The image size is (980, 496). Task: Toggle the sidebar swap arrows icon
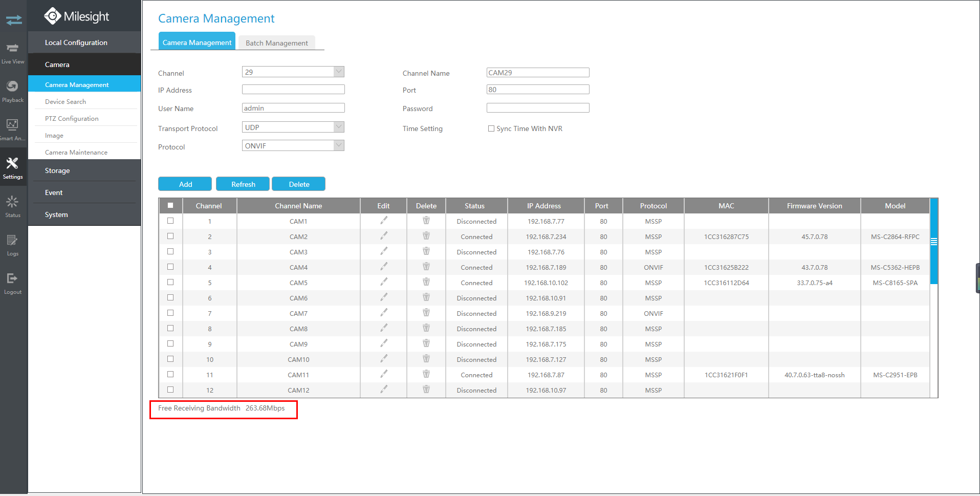(x=14, y=20)
